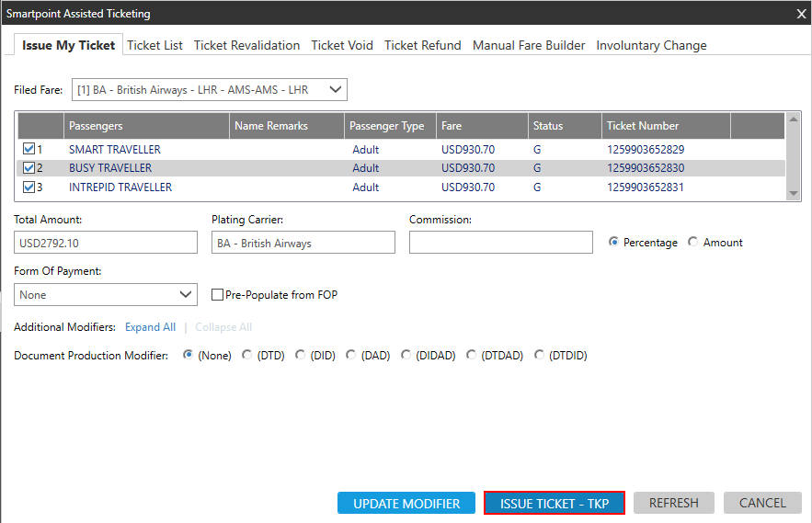This screenshot has height=523, width=812.
Task: Go to the Ticket Refund tab
Action: pyautogui.click(x=423, y=45)
